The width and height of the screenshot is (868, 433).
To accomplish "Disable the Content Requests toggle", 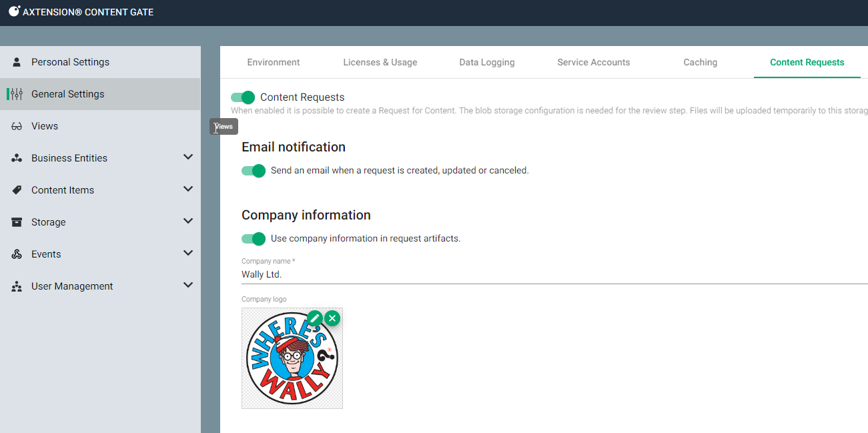I will (x=244, y=97).
